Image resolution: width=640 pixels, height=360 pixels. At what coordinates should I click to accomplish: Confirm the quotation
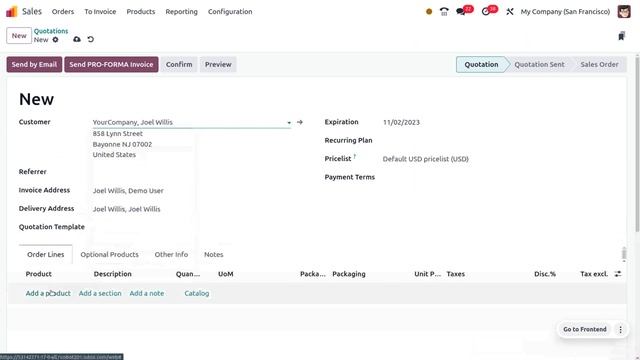click(179, 64)
